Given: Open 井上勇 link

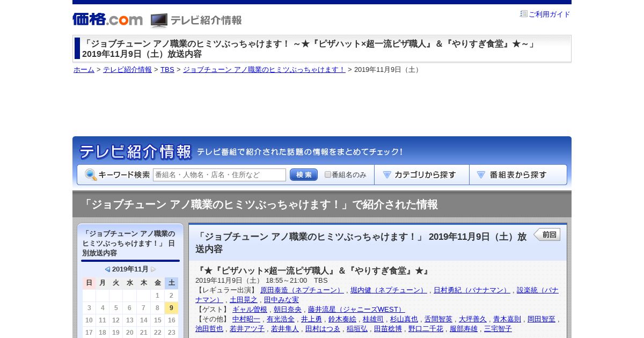Looking at the screenshot, I should click(x=311, y=319).
